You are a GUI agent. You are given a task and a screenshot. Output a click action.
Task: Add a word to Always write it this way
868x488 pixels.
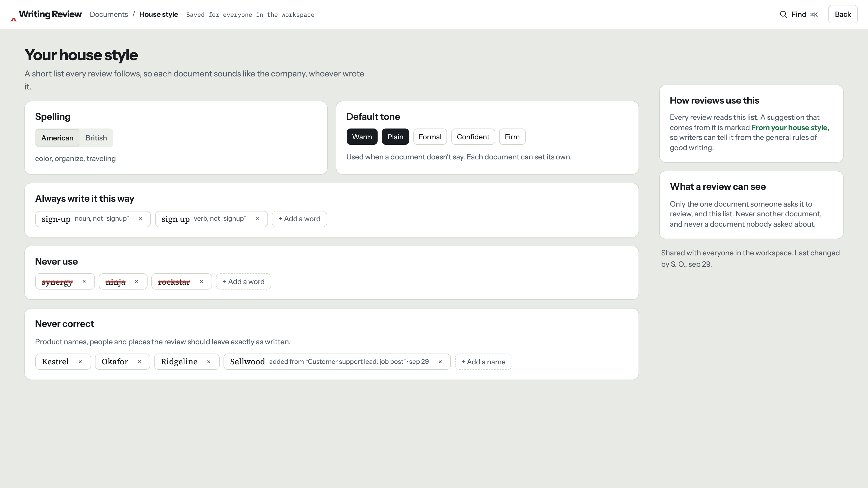299,219
